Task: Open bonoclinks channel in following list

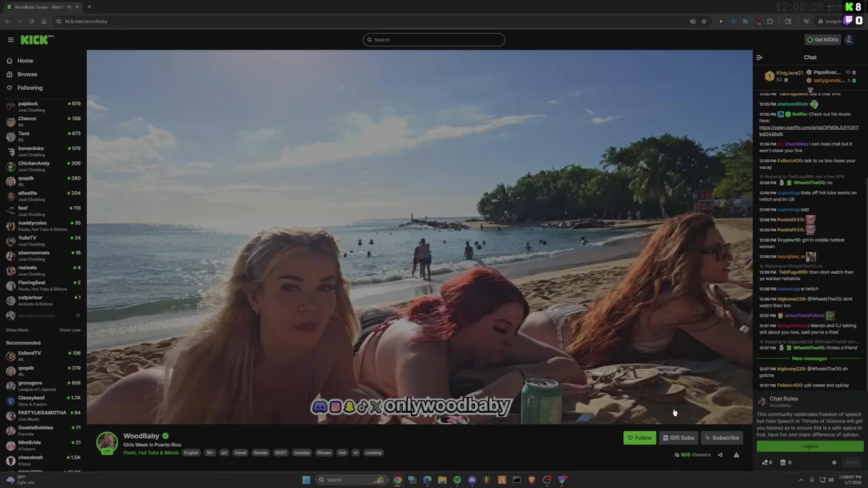Action: 43,151
